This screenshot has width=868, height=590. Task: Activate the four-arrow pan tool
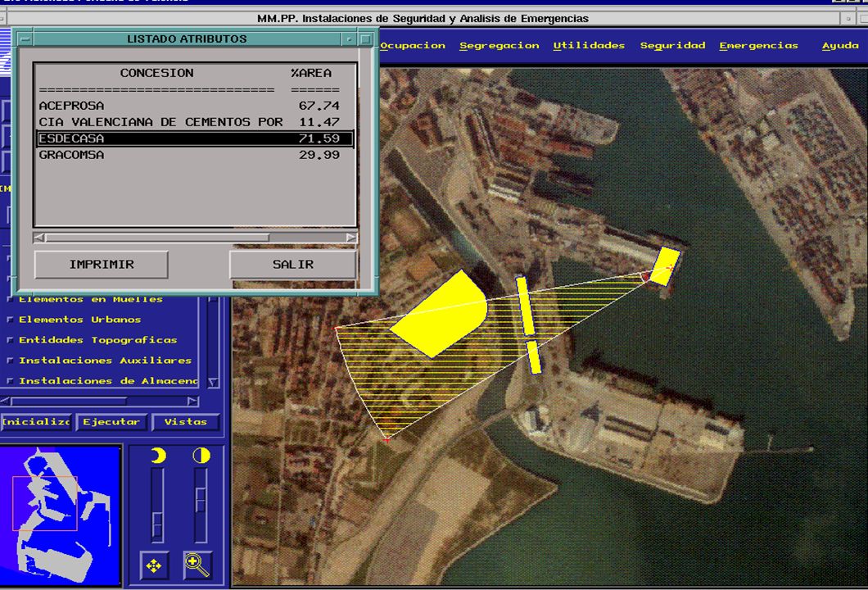154,565
